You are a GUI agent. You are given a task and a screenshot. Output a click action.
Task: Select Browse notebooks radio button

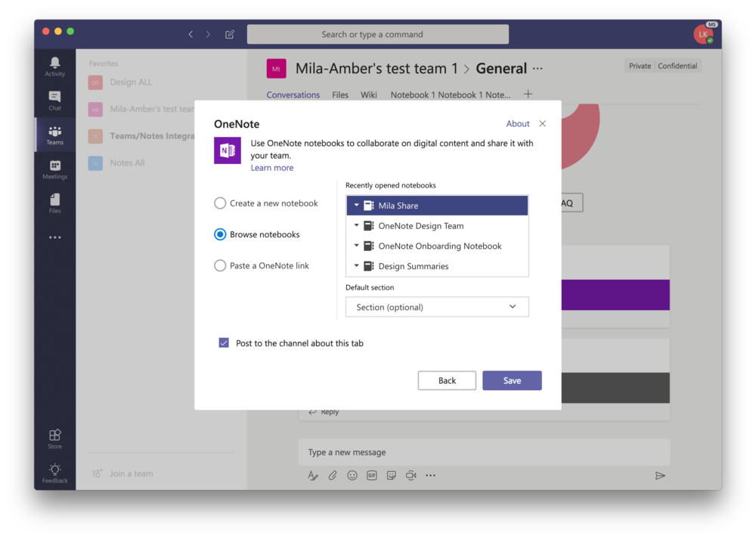point(220,234)
